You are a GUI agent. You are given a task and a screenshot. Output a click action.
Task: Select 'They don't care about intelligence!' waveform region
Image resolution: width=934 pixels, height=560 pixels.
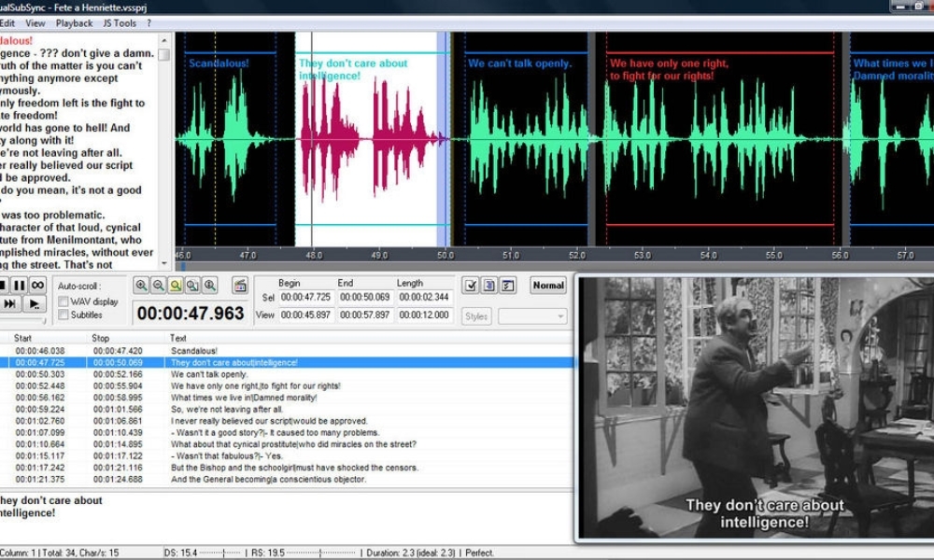373,139
